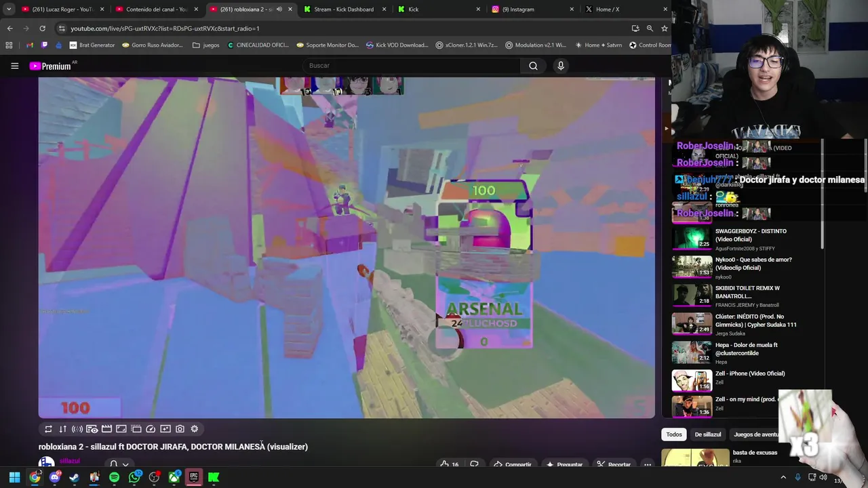Click the eye-screen icon under the video
The height and width of the screenshot is (488, 868).
92,429
